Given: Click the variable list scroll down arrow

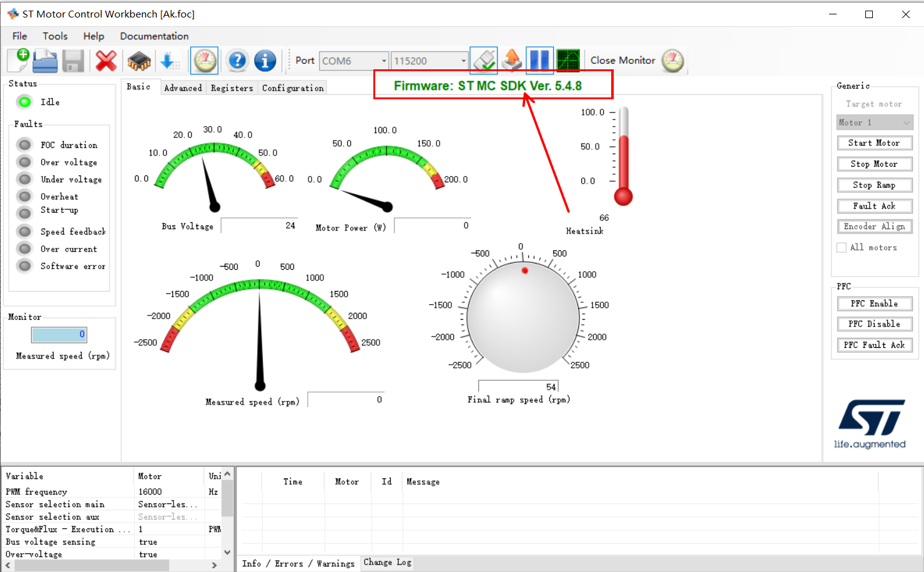Looking at the screenshot, I should 227,552.
